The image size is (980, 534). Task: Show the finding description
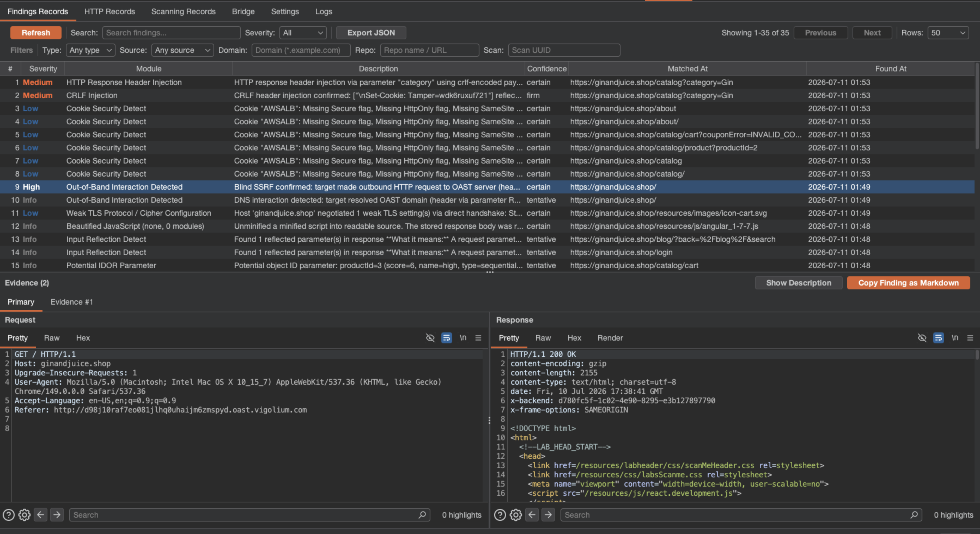tap(799, 283)
